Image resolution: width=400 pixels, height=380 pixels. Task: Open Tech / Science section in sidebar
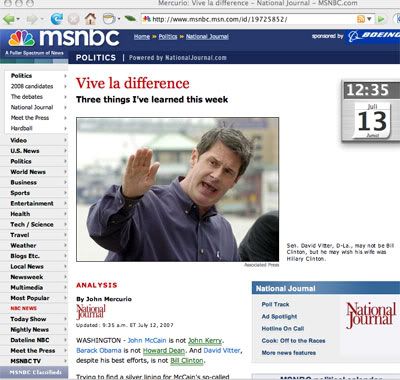pos(32,224)
